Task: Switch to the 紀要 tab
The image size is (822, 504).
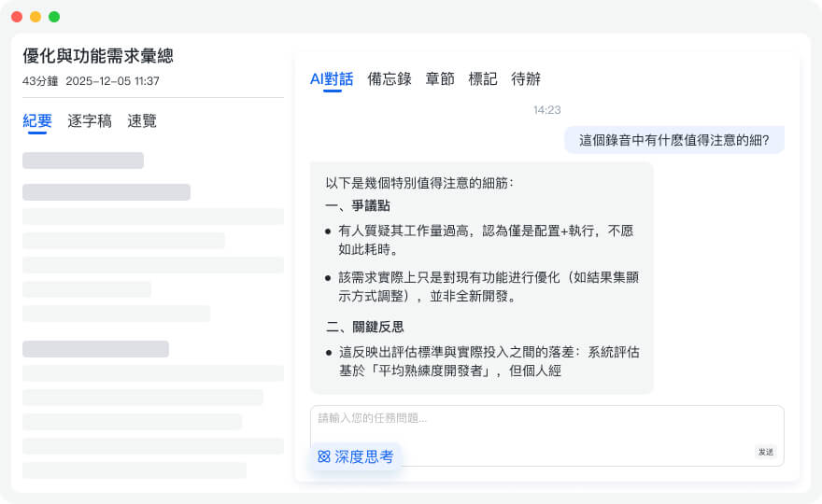Action: [37, 120]
